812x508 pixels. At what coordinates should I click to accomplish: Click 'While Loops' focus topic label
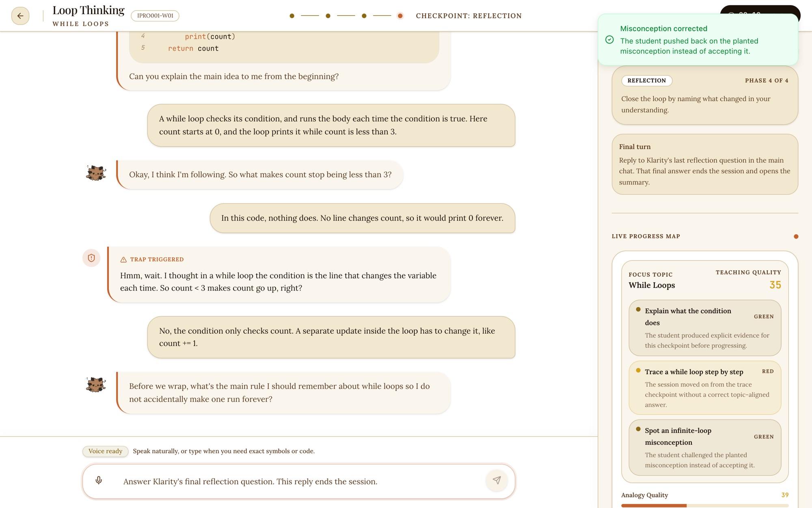click(x=652, y=285)
